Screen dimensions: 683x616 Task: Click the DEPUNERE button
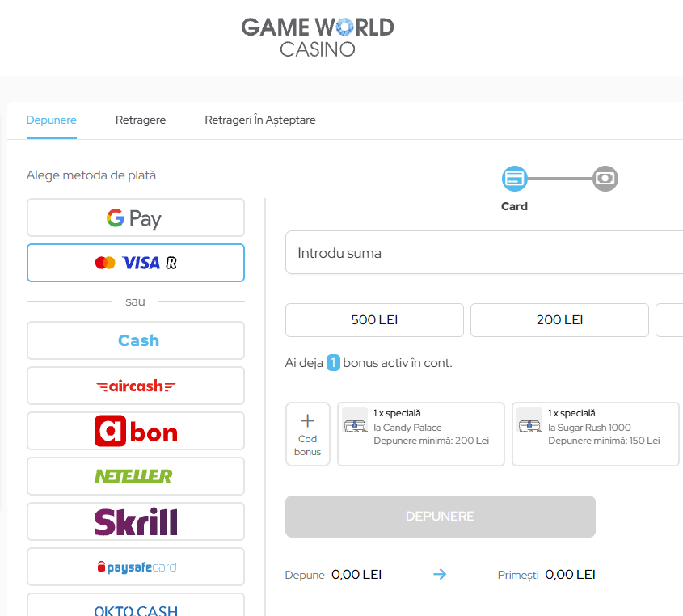pyautogui.click(x=441, y=517)
